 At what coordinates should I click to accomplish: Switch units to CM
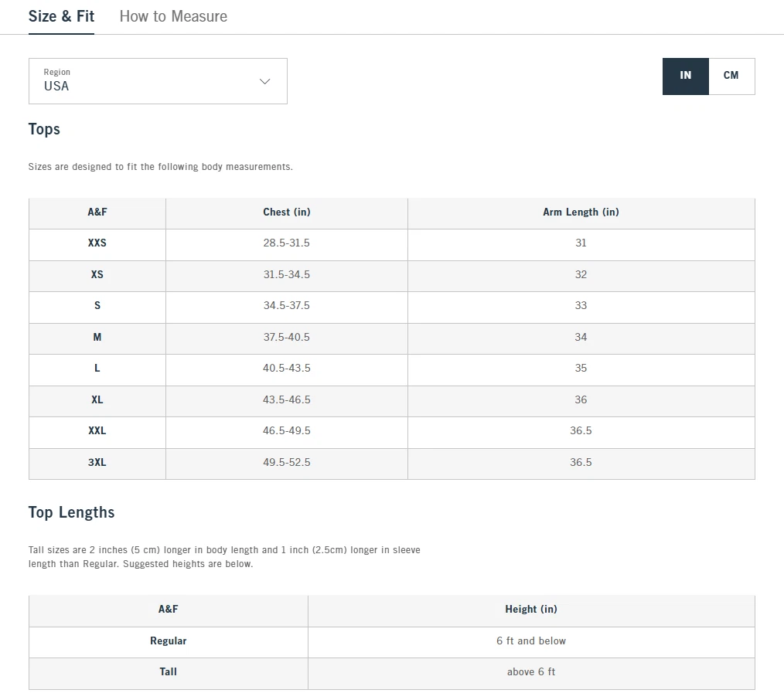pyautogui.click(x=731, y=76)
